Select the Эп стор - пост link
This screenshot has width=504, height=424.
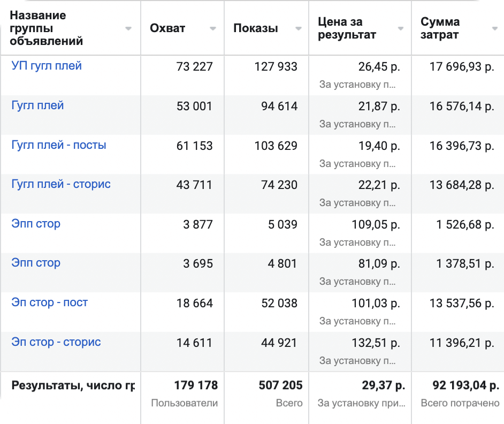tap(49, 302)
